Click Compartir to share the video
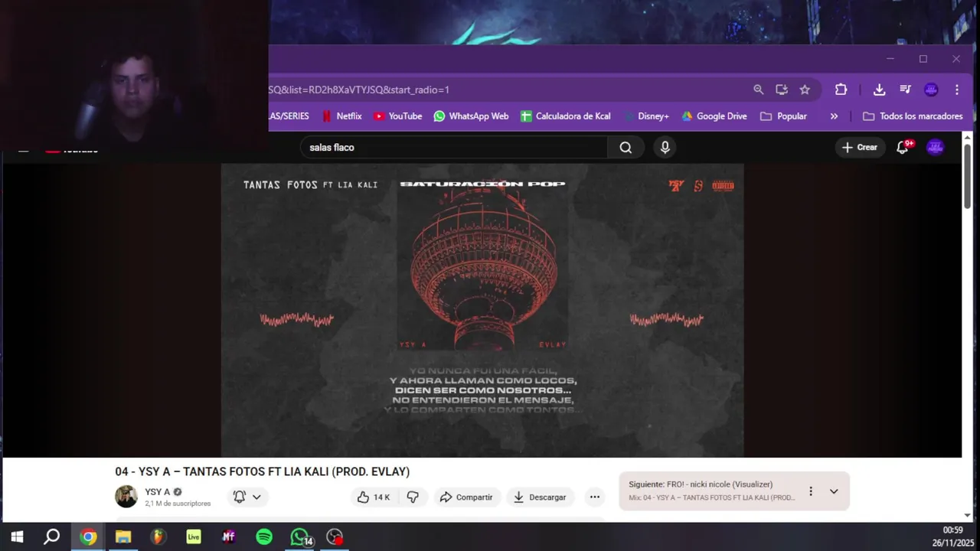The height and width of the screenshot is (551, 980). click(x=466, y=497)
